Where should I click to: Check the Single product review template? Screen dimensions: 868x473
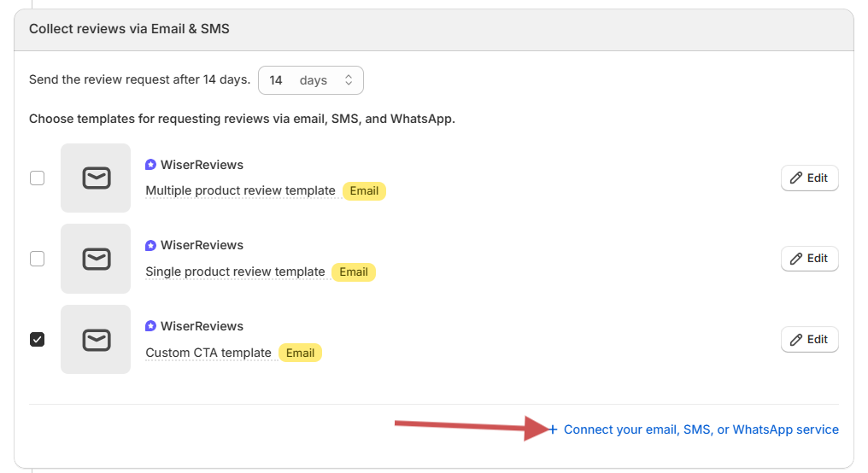[38, 259]
